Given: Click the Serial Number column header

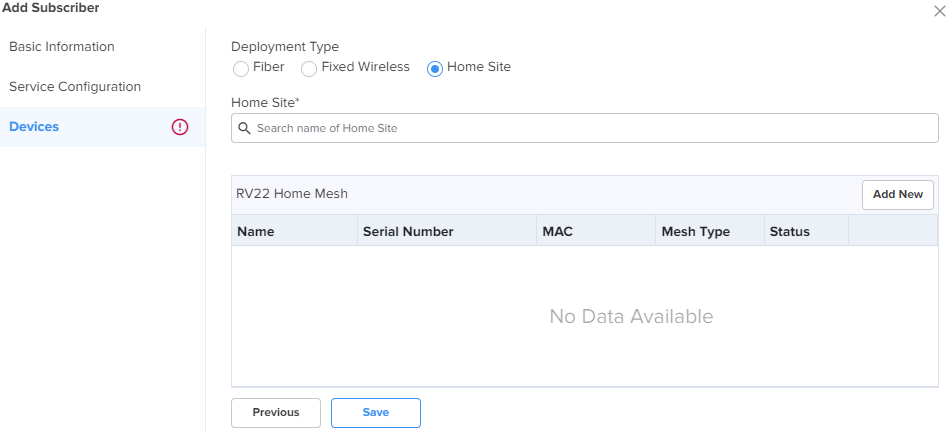Looking at the screenshot, I should 447,231.
